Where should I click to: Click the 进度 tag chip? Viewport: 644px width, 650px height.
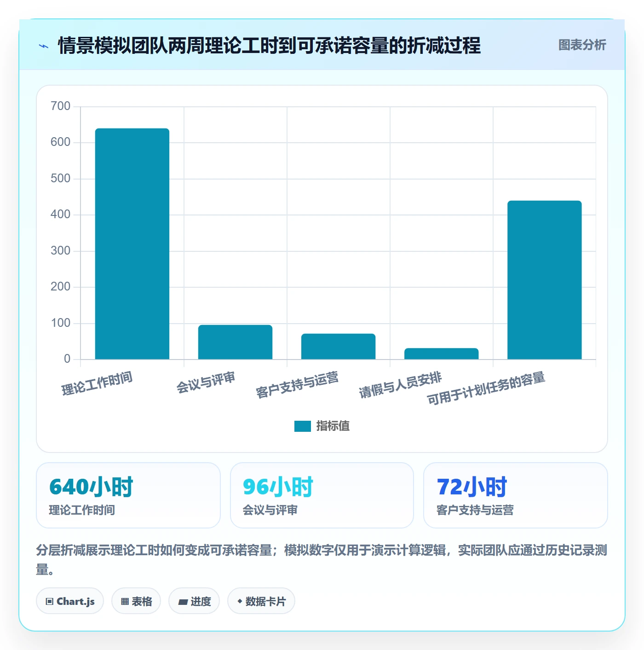(194, 601)
